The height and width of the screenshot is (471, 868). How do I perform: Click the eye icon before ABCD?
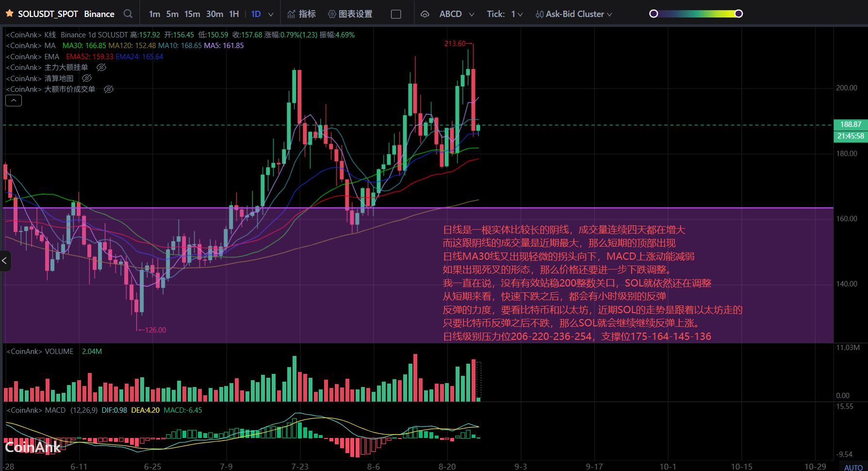tap(425, 14)
